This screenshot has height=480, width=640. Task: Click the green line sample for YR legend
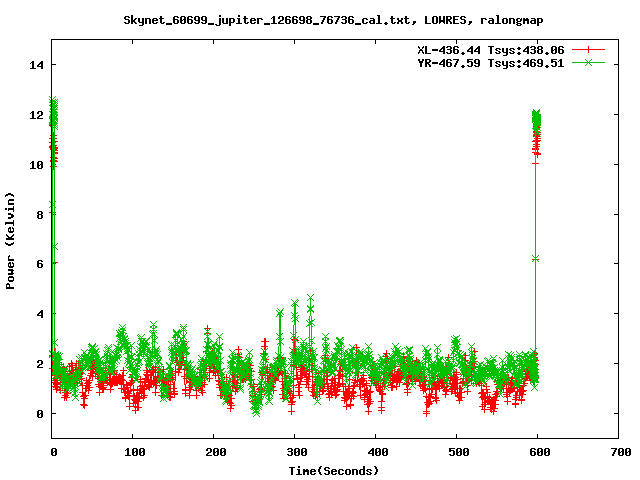click(x=588, y=62)
